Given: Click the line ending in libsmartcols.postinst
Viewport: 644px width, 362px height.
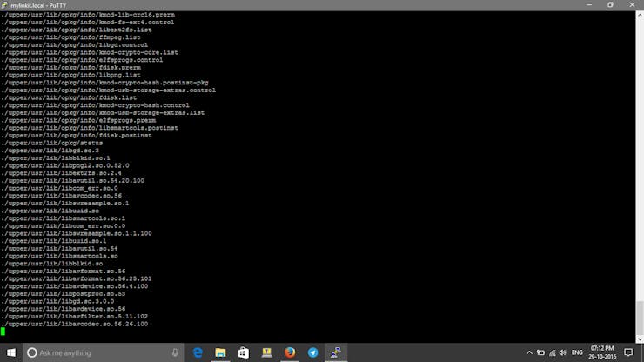Looking at the screenshot, I should pos(90,128).
